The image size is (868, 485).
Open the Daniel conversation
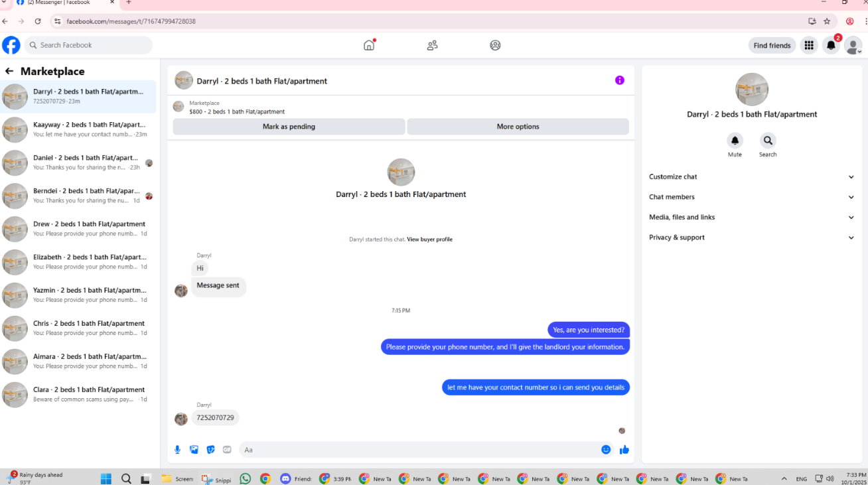click(78, 163)
